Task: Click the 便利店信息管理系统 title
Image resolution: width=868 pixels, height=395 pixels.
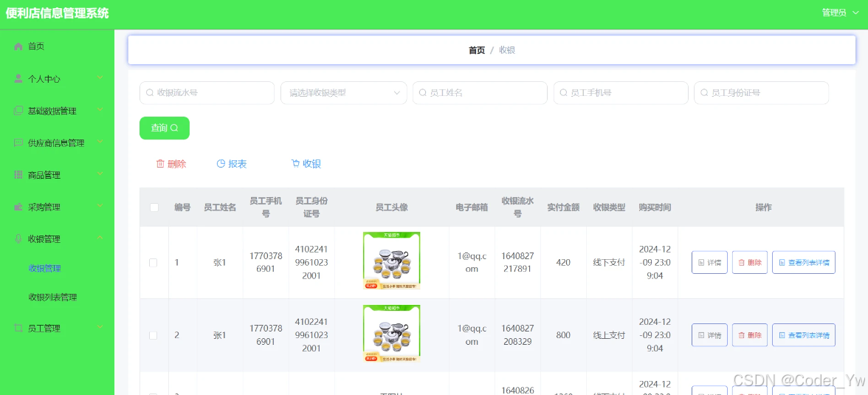Action: 57,13
